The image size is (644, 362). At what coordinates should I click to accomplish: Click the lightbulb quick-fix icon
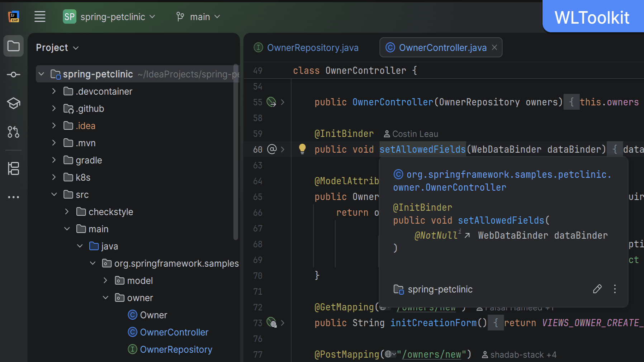(x=302, y=149)
